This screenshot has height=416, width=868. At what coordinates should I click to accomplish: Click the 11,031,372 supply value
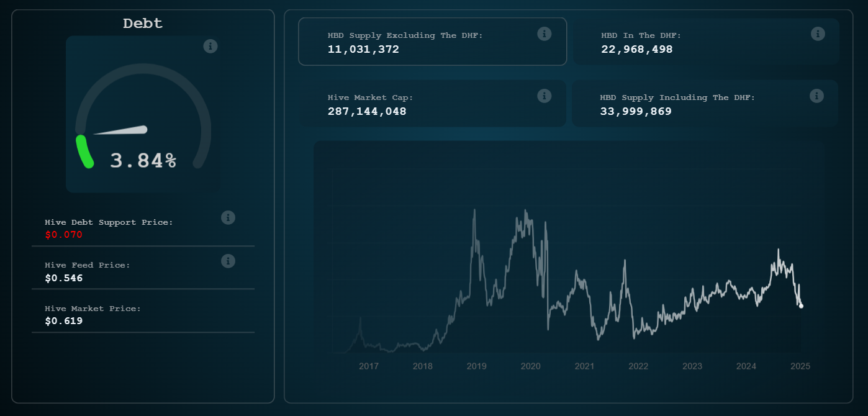pyautogui.click(x=364, y=49)
